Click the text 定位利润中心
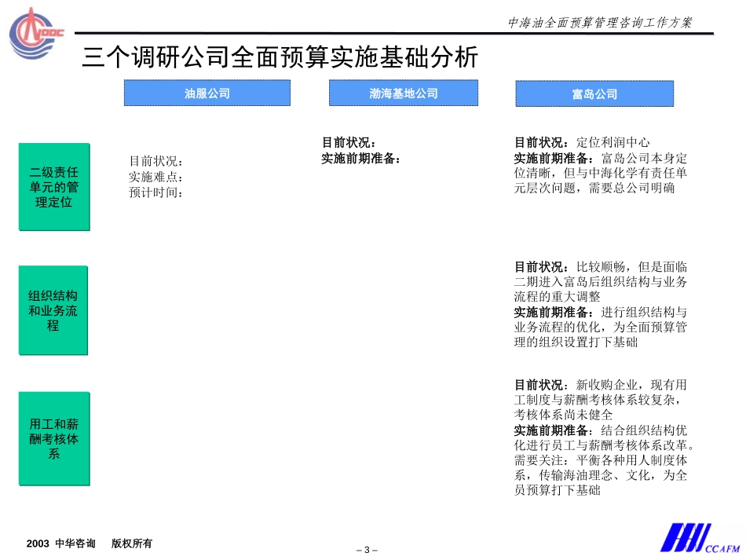746x560 pixels. click(x=613, y=142)
